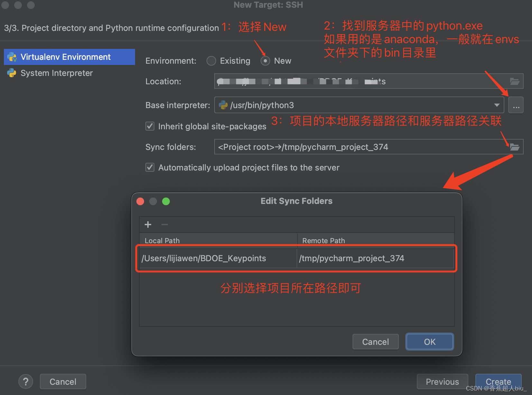
Task: Click the System Interpreter python icon
Action: click(x=12, y=73)
